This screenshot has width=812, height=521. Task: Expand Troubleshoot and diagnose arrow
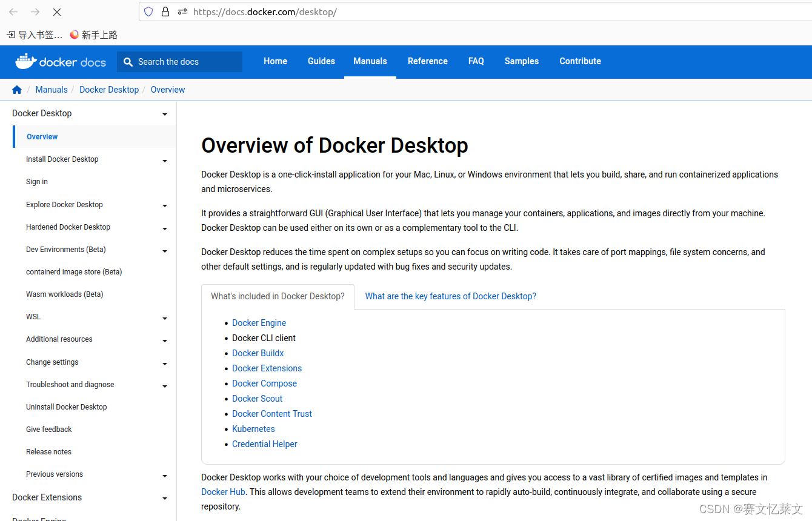[x=165, y=387]
